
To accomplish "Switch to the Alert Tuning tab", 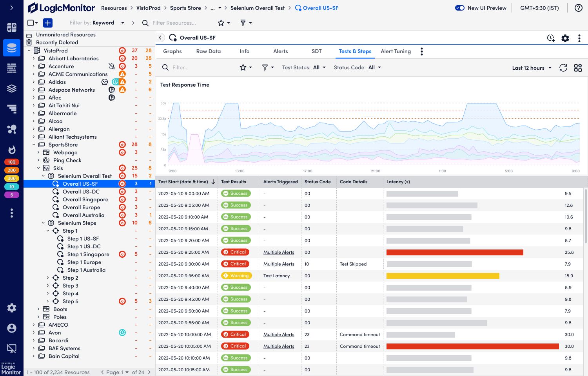I will [396, 51].
